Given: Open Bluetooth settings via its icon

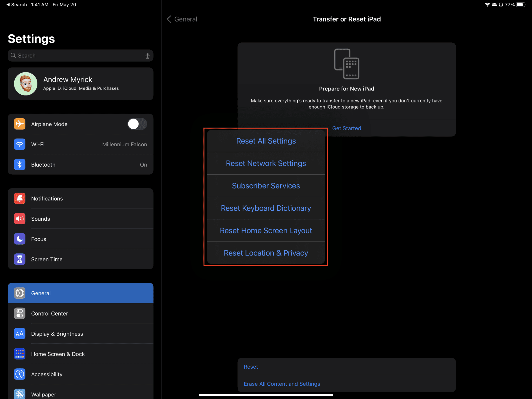Looking at the screenshot, I should (19, 164).
